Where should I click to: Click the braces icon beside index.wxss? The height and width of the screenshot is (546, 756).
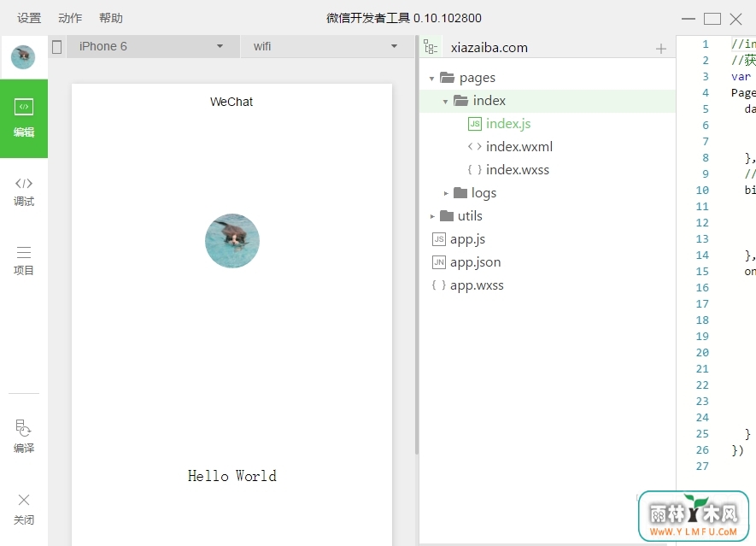click(x=474, y=170)
